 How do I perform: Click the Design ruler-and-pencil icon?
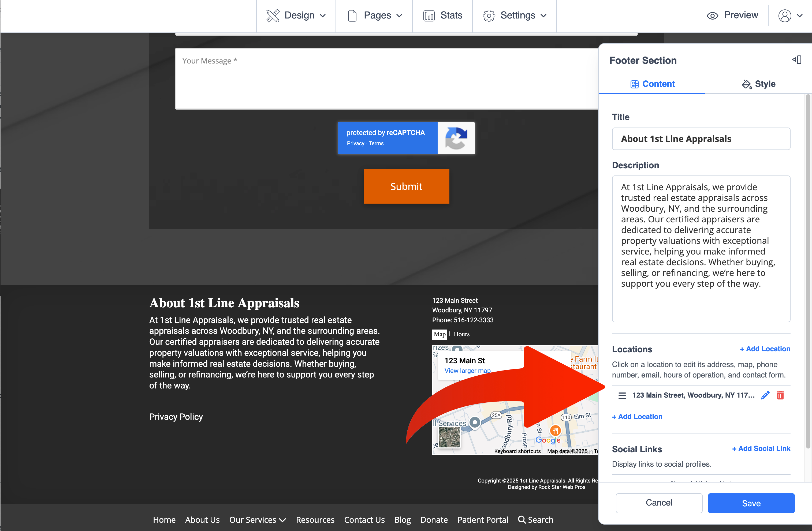[x=273, y=16]
